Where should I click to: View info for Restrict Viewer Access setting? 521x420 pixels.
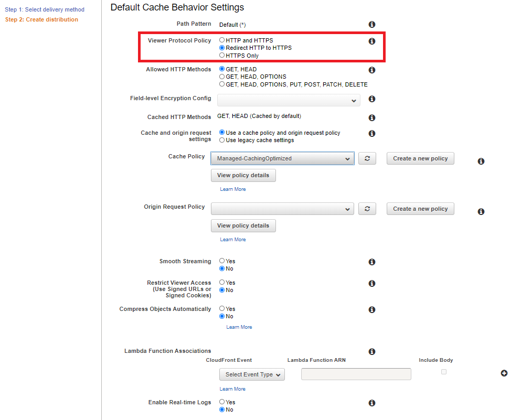click(x=371, y=283)
